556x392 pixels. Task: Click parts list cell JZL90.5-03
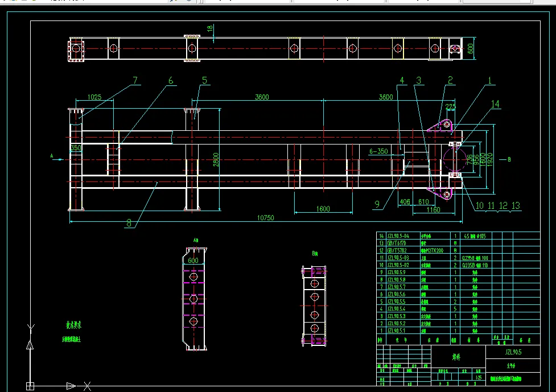[398, 258]
